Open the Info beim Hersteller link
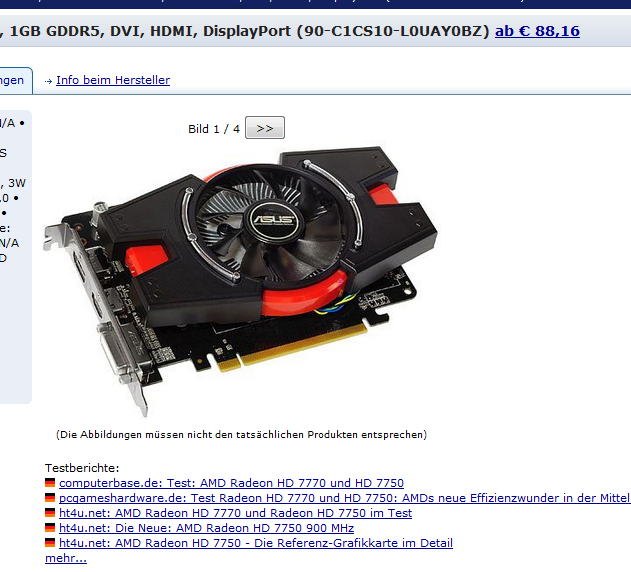Viewport: 631px width, 572px height. 113,80
